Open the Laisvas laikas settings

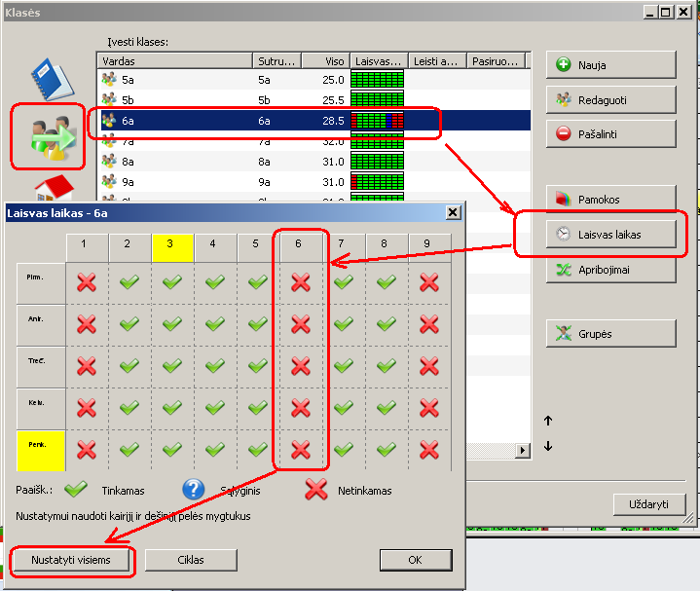[610, 235]
